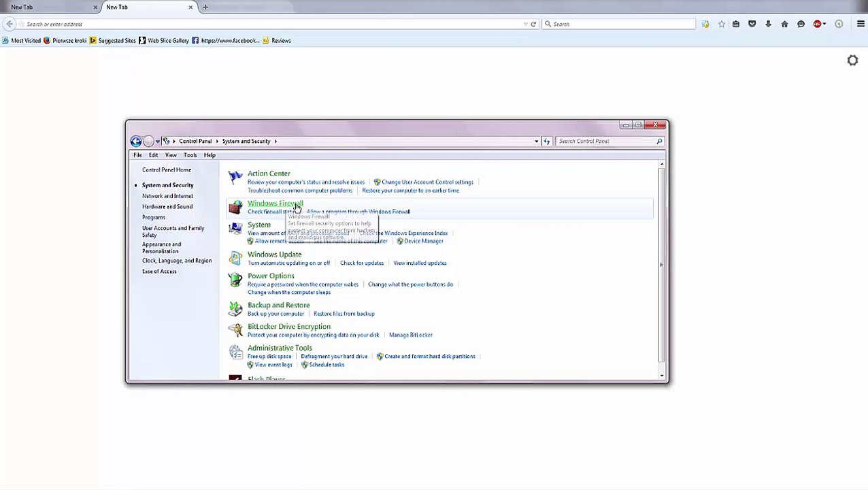
Task: Open the Tools menu
Action: [x=190, y=155]
